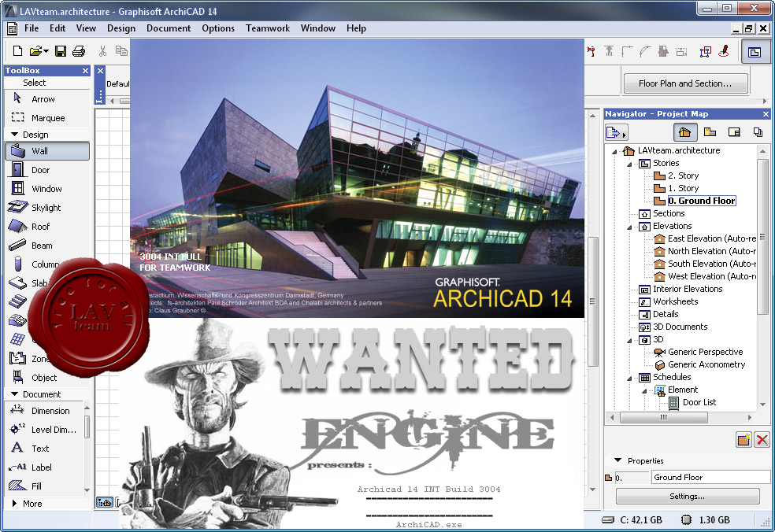Expand the More toolbox section
The width and height of the screenshot is (775, 532).
[x=14, y=504]
